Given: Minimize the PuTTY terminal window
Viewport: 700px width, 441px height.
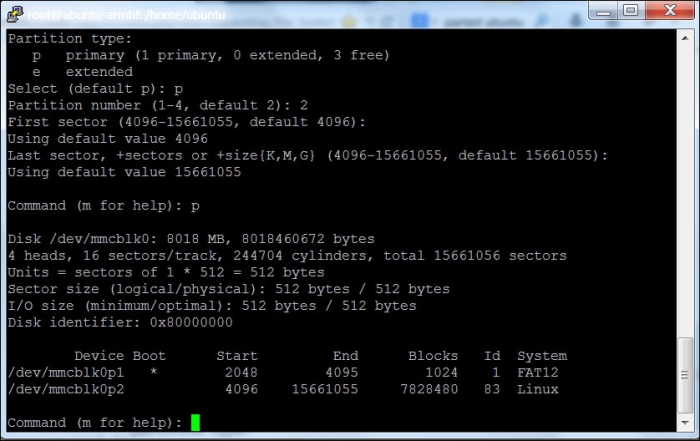Looking at the screenshot, I should tap(603, 11).
